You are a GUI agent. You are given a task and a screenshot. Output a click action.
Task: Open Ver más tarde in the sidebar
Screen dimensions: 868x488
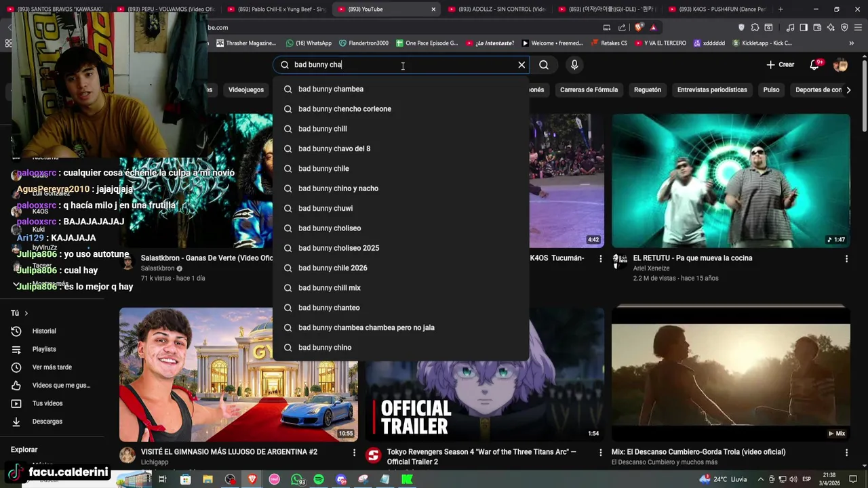(x=52, y=367)
